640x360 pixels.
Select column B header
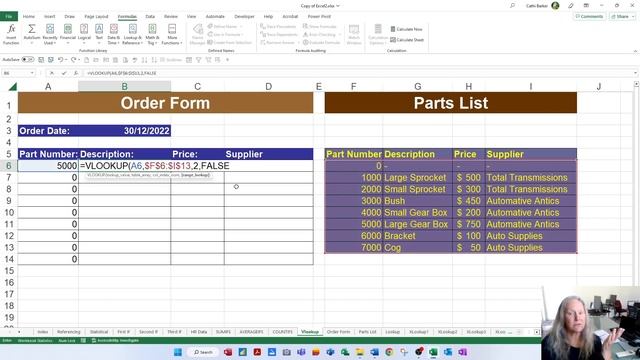pos(124,87)
